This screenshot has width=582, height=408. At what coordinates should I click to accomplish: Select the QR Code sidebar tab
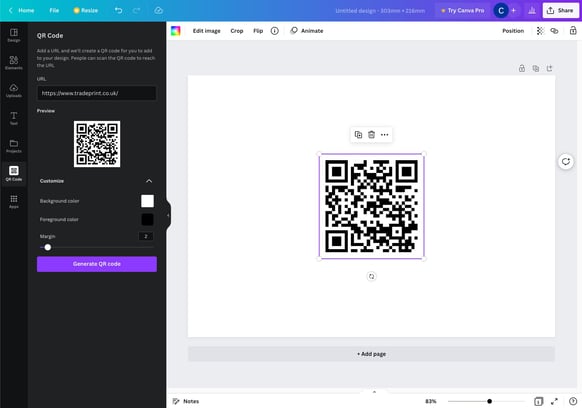[14, 174]
